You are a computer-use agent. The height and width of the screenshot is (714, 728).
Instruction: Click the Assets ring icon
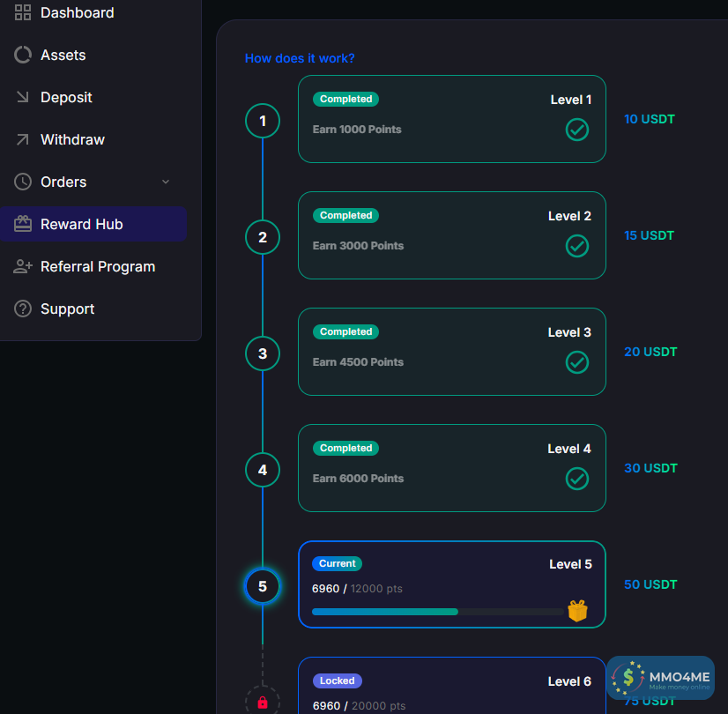(23, 55)
